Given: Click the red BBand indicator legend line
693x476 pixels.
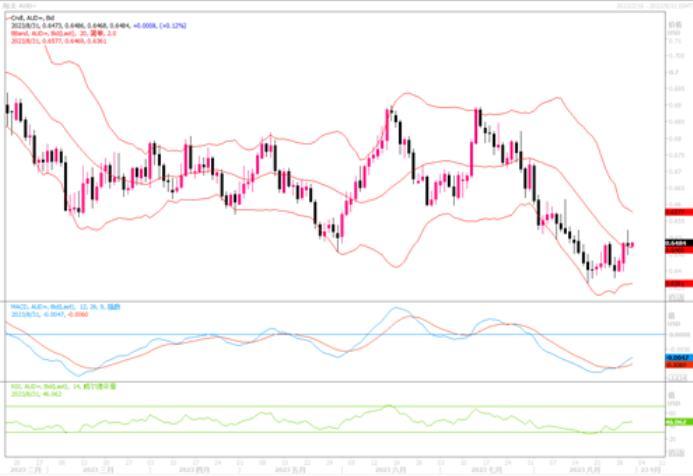Looking at the screenshot, I should tap(63, 33).
